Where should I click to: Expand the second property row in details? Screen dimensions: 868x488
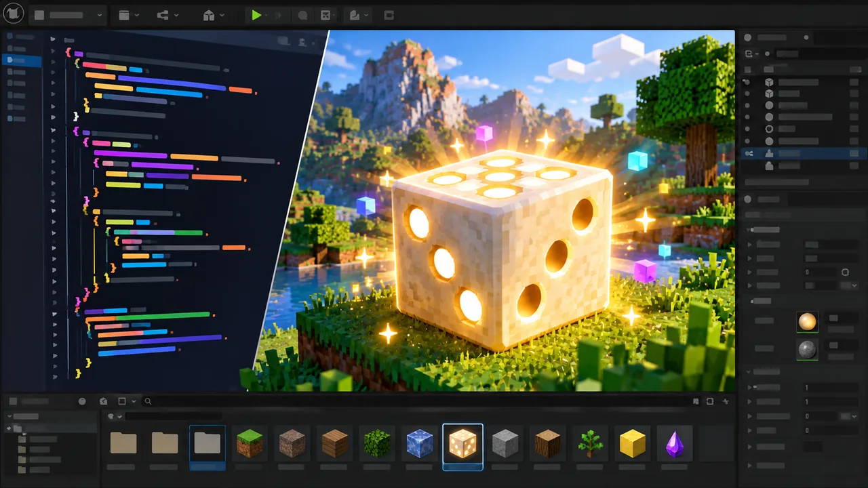pyautogui.click(x=749, y=258)
